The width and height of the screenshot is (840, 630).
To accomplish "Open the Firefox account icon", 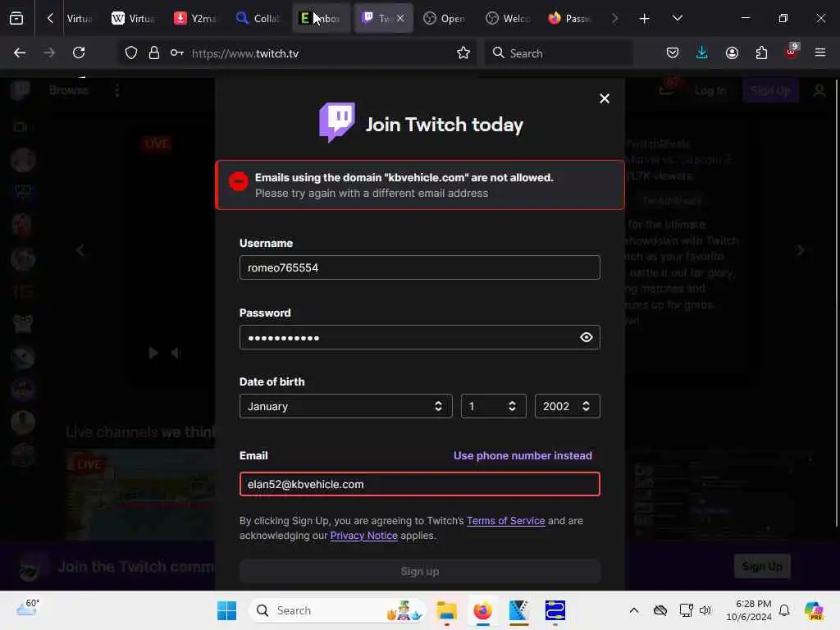I will (x=732, y=53).
